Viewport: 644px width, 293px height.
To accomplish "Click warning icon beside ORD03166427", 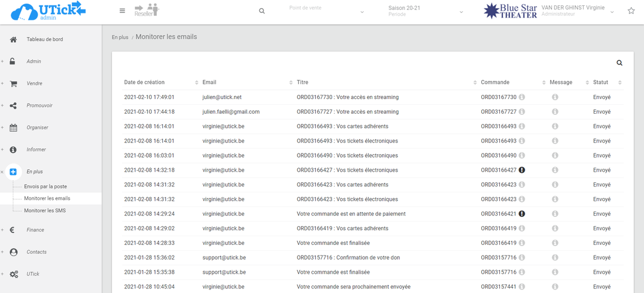I will (x=522, y=171).
